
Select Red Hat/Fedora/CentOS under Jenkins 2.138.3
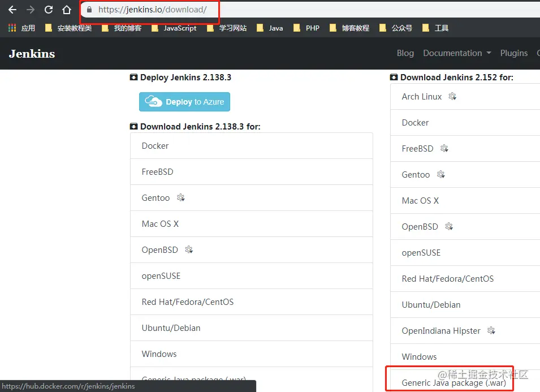pos(252,301)
